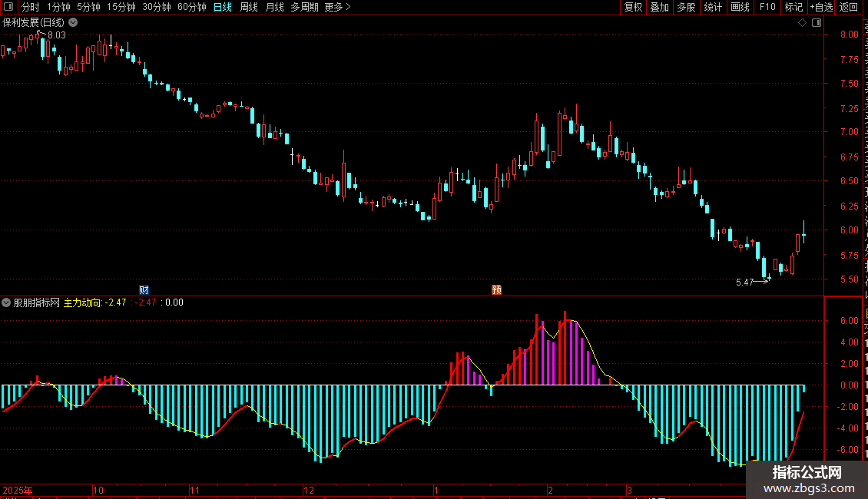The width and height of the screenshot is (868, 499).
Task: Click the 统计 statistics button
Action: 713,7
